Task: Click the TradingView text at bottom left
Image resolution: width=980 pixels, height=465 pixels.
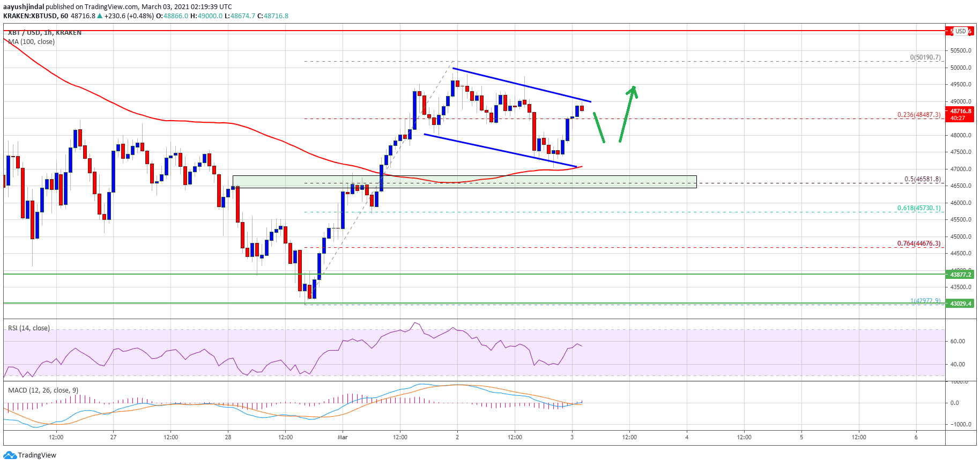Action: (37, 455)
